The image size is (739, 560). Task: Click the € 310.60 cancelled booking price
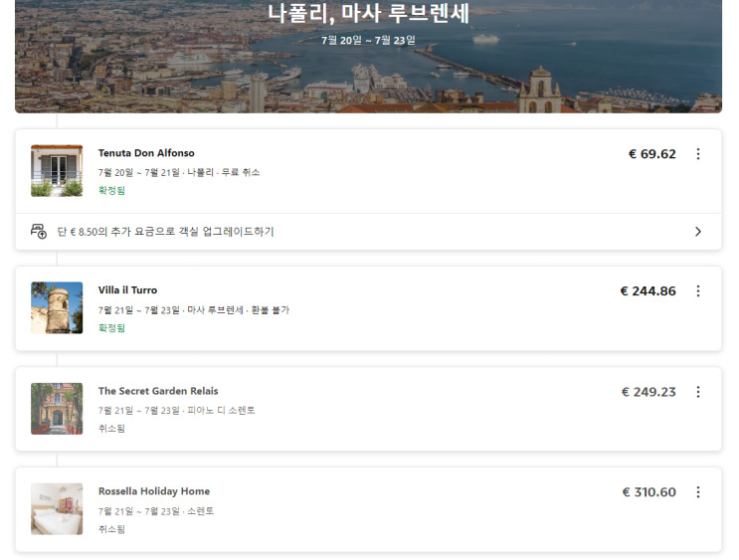pos(648,492)
